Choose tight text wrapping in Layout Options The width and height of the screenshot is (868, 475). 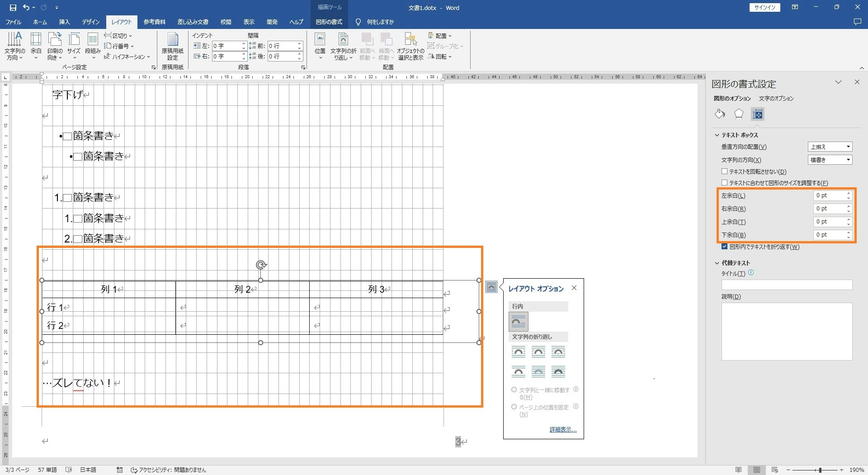click(538, 351)
